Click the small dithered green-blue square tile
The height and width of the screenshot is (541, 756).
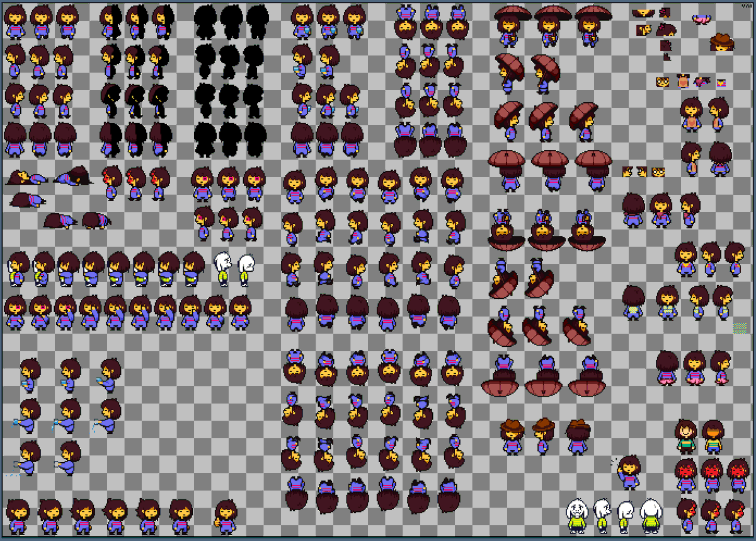tap(740, 328)
